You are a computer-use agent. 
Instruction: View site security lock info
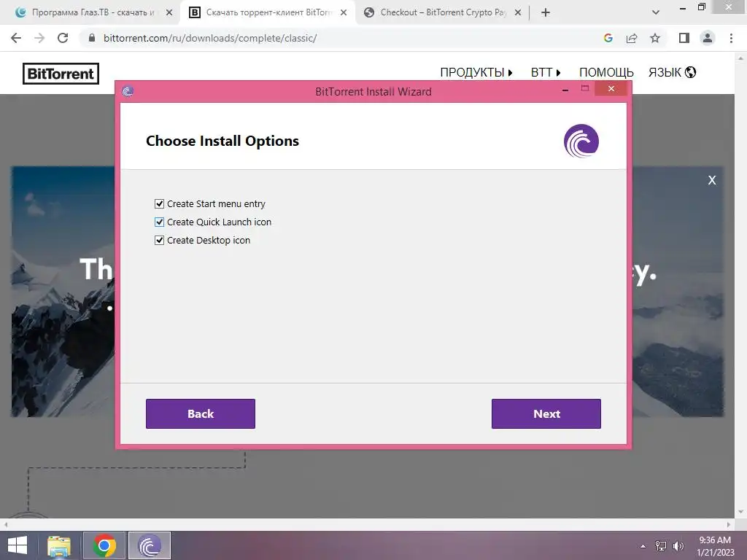point(92,38)
